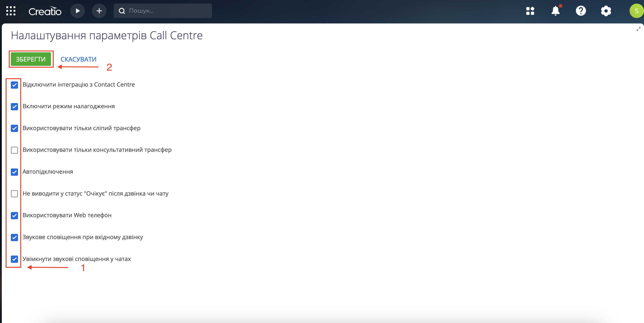Click the plus add-record button
Screen dimensions: 644x323
[x=99, y=11]
